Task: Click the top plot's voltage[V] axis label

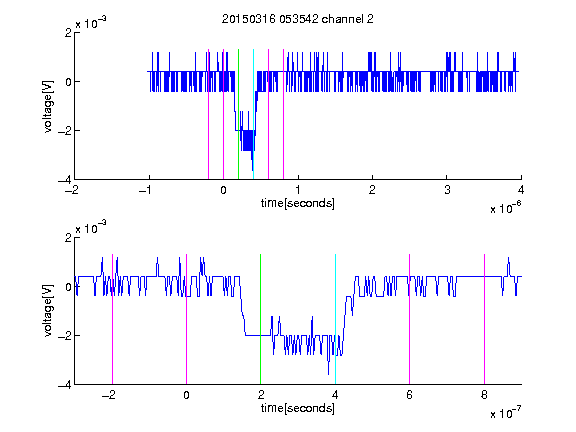Action: point(48,106)
